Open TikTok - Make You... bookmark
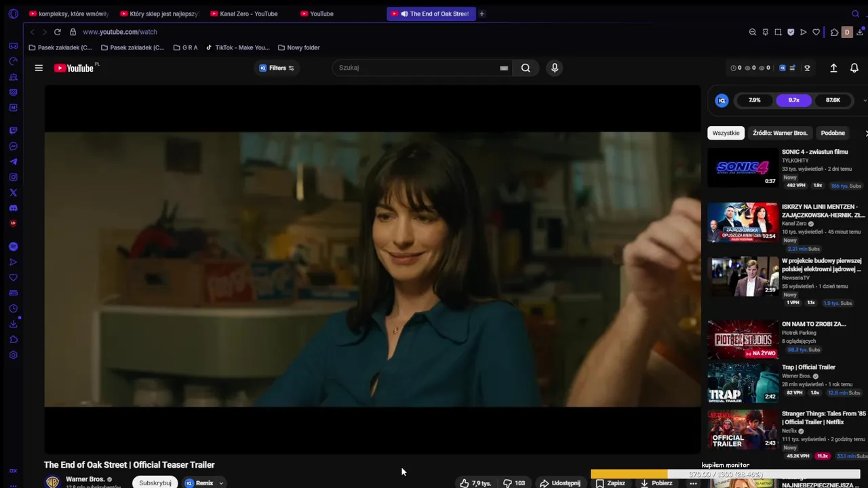Viewport: 868px width, 488px height. coord(237,47)
